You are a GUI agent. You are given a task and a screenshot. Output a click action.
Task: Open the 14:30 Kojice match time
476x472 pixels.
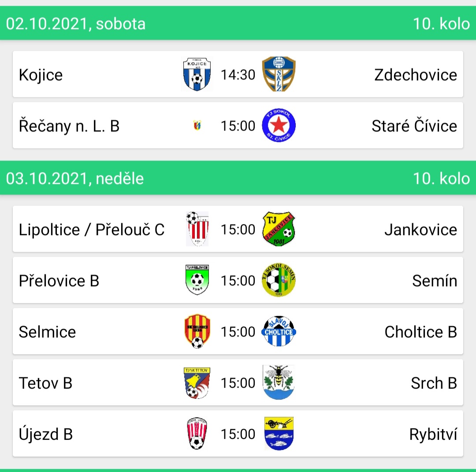click(238, 75)
